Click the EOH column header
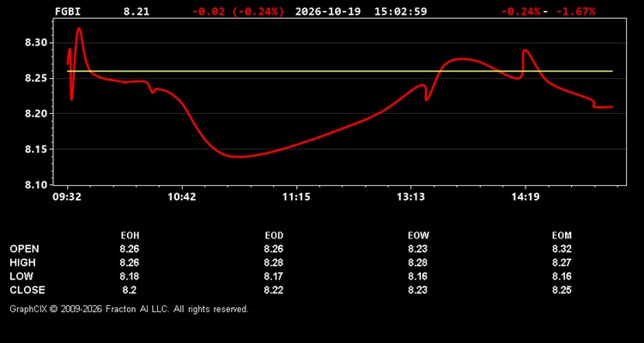The width and height of the screenshot is (644, 343). point(130,236)
